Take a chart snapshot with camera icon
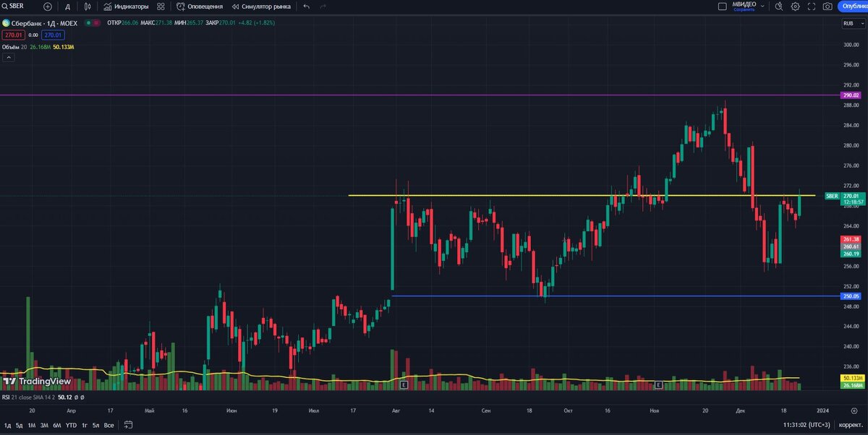Screen dimensions: 868x435 click(827, 7)
